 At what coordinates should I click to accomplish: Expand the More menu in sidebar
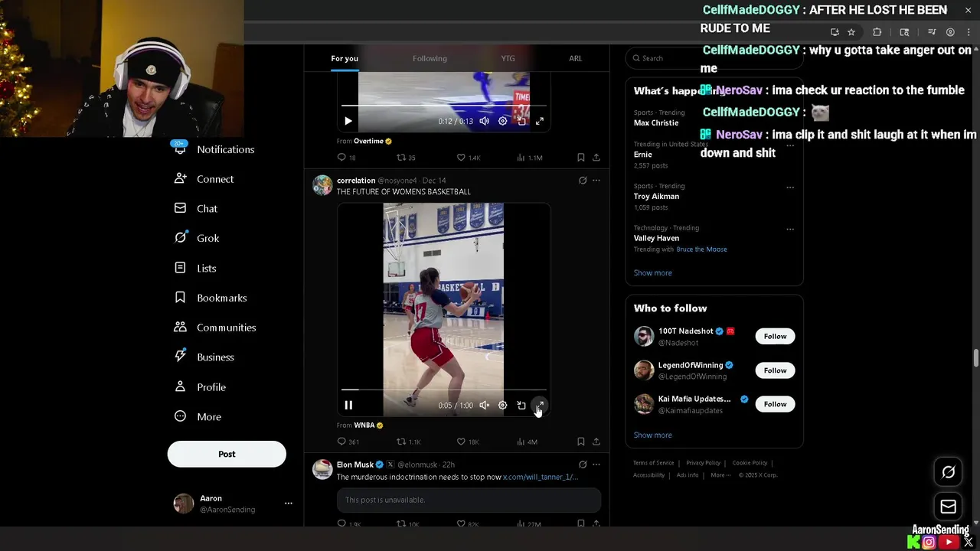point(198,417)
